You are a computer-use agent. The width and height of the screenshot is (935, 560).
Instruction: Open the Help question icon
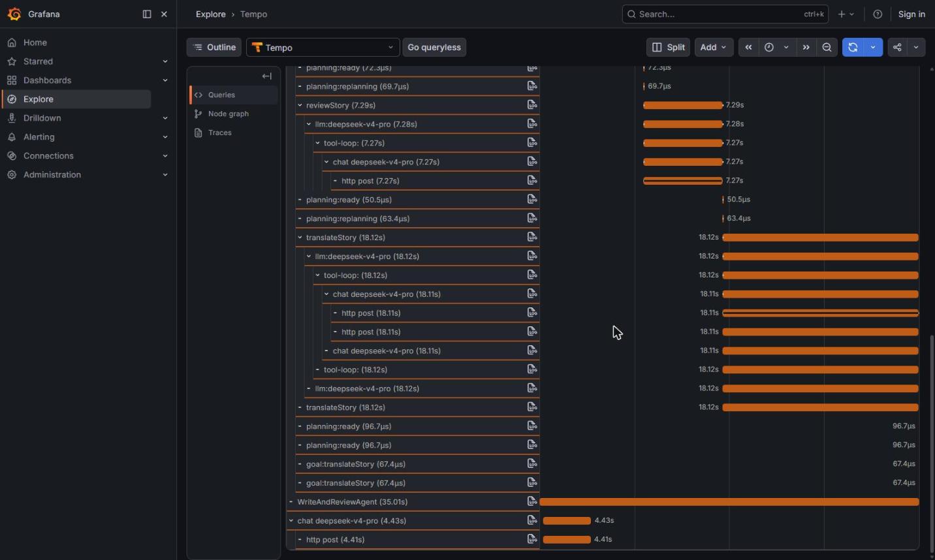(878, 14)
